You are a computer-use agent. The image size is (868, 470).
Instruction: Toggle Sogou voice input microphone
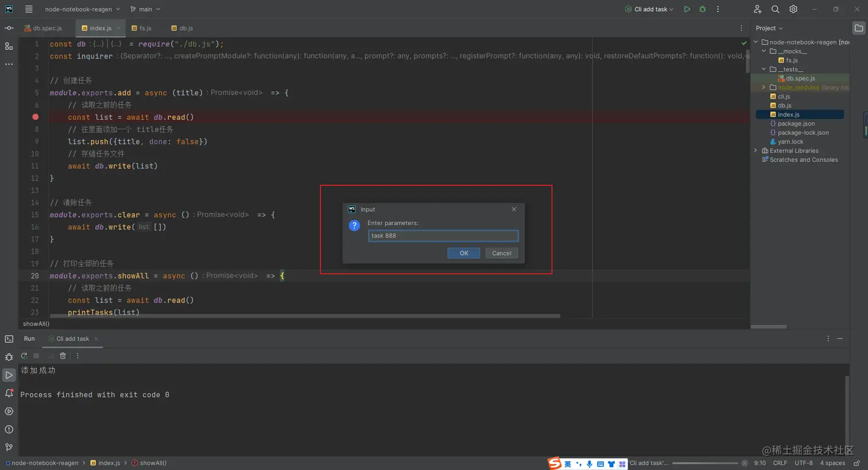(x=590, y=464)
